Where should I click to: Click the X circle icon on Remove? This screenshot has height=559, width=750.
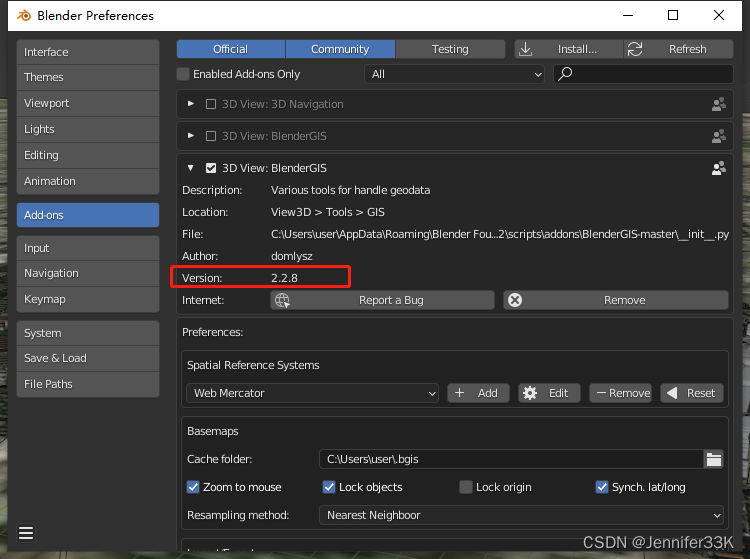click(x=515, y=300)
